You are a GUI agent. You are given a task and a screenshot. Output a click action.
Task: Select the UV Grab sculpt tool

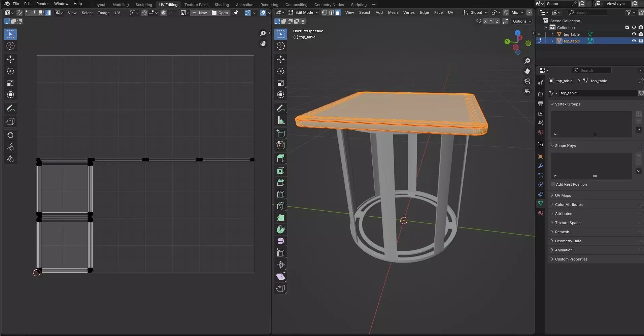coord(10,135)
